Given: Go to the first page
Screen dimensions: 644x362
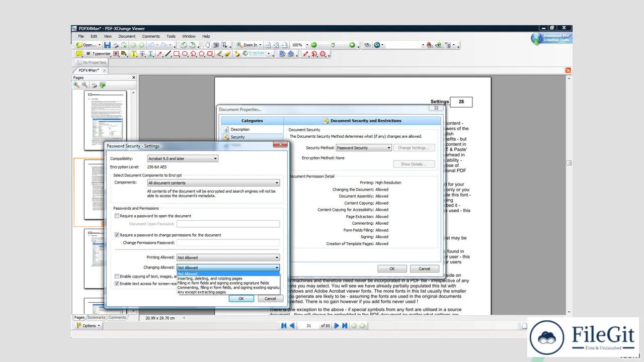Looking at the screenshot, I should click(284, 326).
